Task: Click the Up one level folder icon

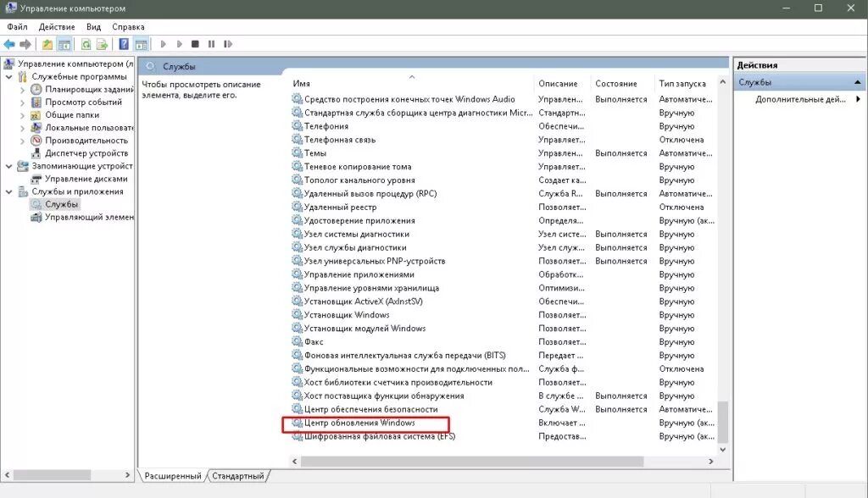Action: coord(47,44)
